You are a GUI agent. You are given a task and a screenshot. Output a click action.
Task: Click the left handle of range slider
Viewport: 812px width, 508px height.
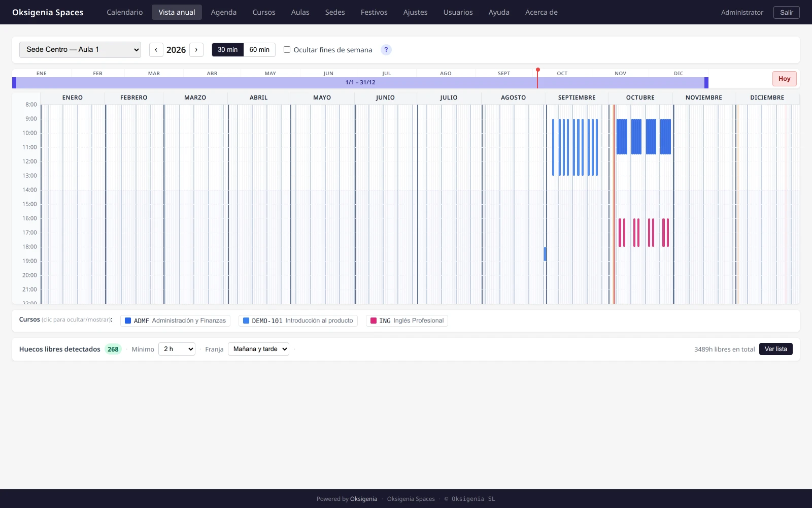tap(14, 83)
